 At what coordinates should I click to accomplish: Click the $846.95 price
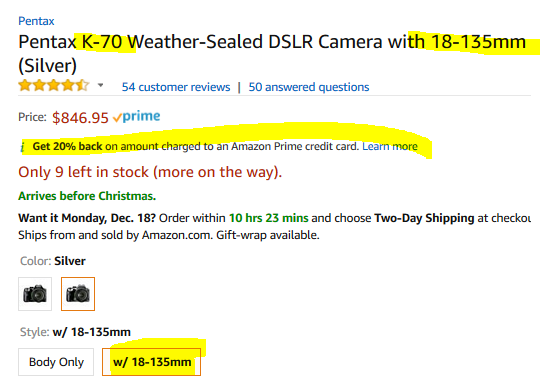tap(80, 118)
